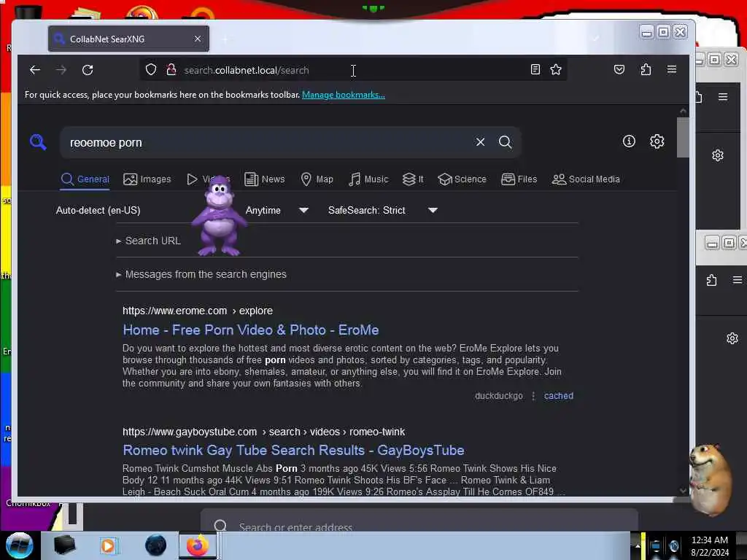Toggle reader view in the address bar
747x560 pixels.
[x=535, y=69]
